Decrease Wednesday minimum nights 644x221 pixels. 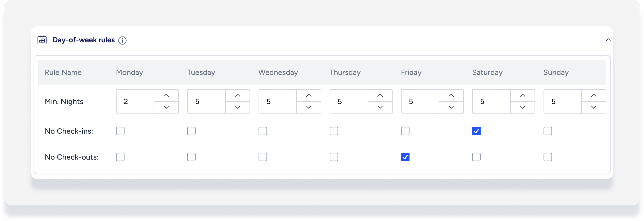click(x=309, y=107)
